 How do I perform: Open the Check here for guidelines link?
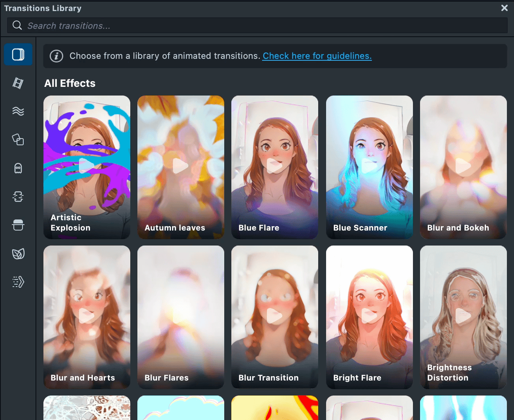point(317,56)
